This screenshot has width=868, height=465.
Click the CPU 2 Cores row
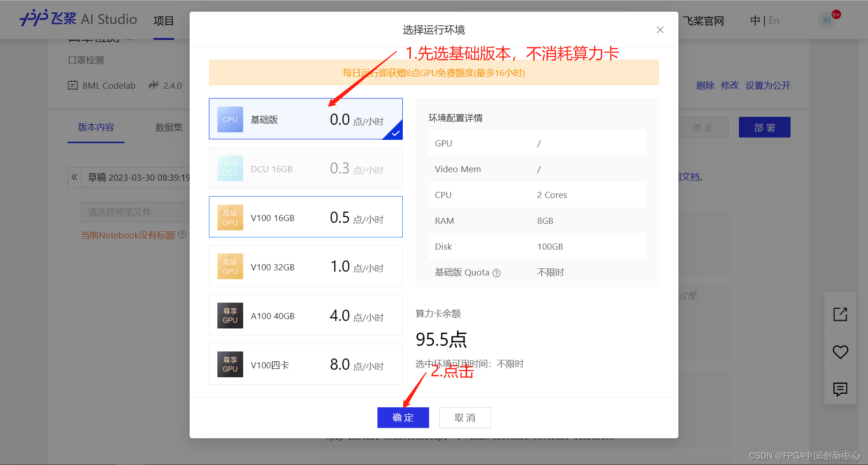coord(537,195)
